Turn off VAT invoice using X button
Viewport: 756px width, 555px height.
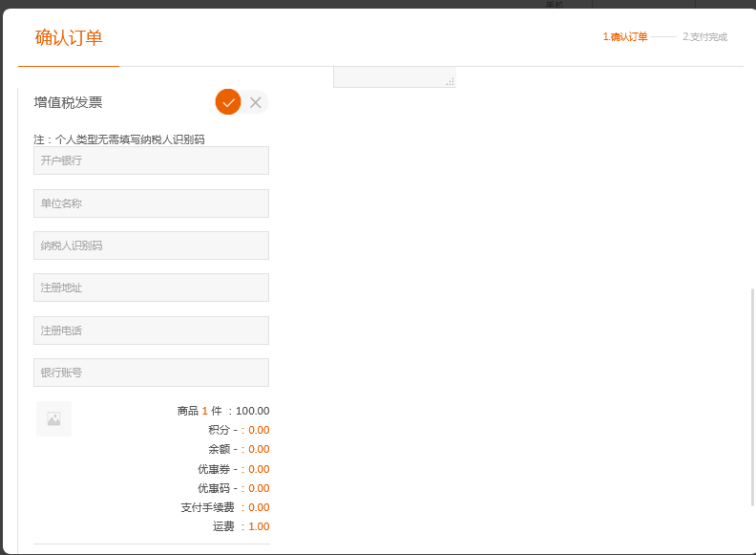point(255,102)
